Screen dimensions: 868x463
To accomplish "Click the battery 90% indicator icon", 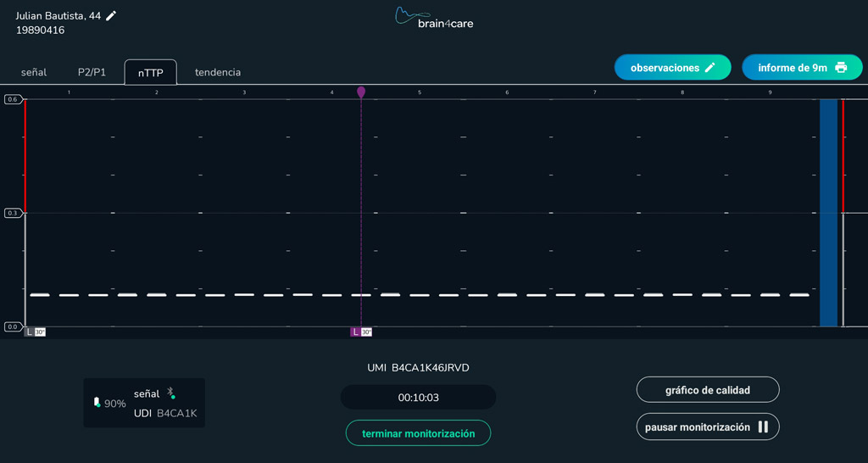I will (97, 403).
